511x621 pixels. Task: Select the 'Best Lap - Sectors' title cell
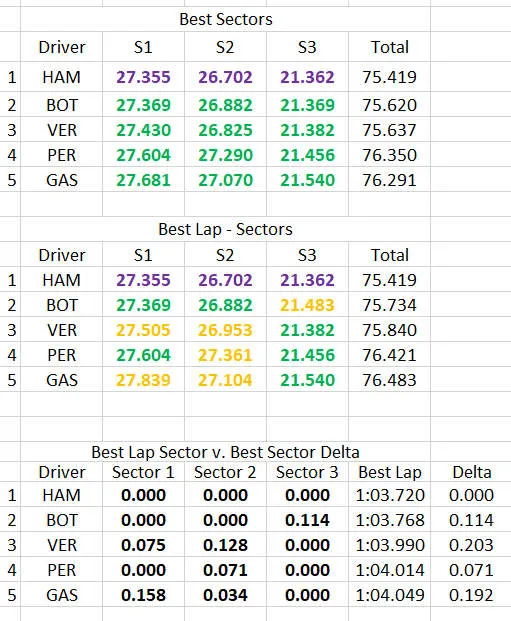225,229
